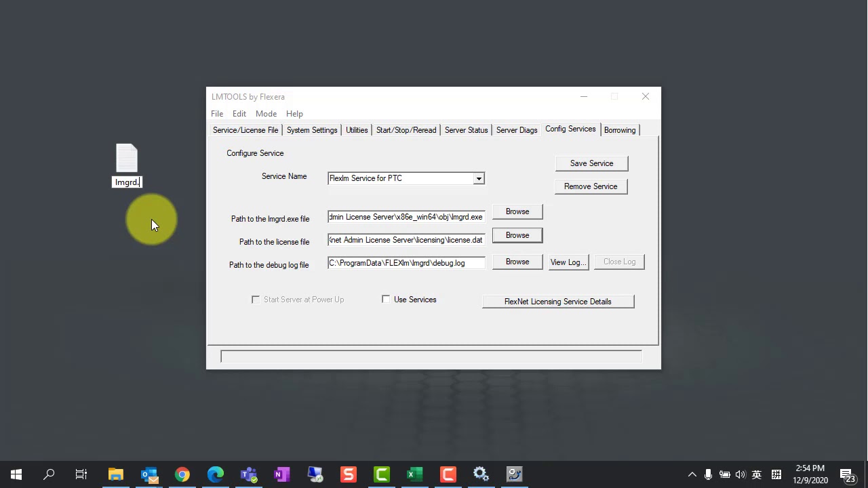Switch to Borrowing tab

[x=620, y=130]
